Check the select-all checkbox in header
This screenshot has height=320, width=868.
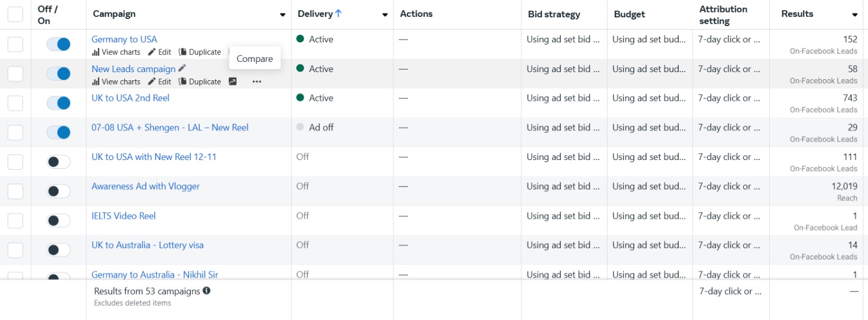tap(15, 14)
